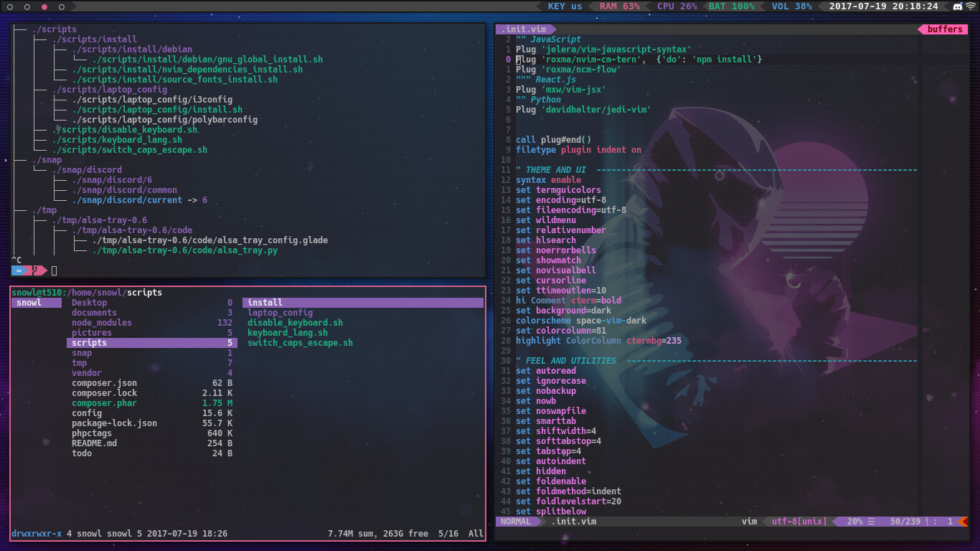The width and height of the screenshot is (980, 551).
Task: Select the documents folder in ranger
Action: (x=94, y=313)
